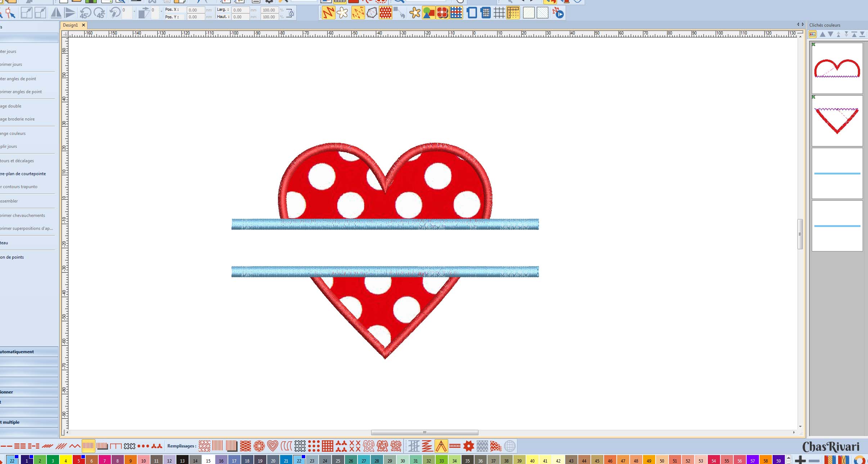Toggle the dashed stitch points display icon
This screenshot has width=868, height=464.
point(357,13)
